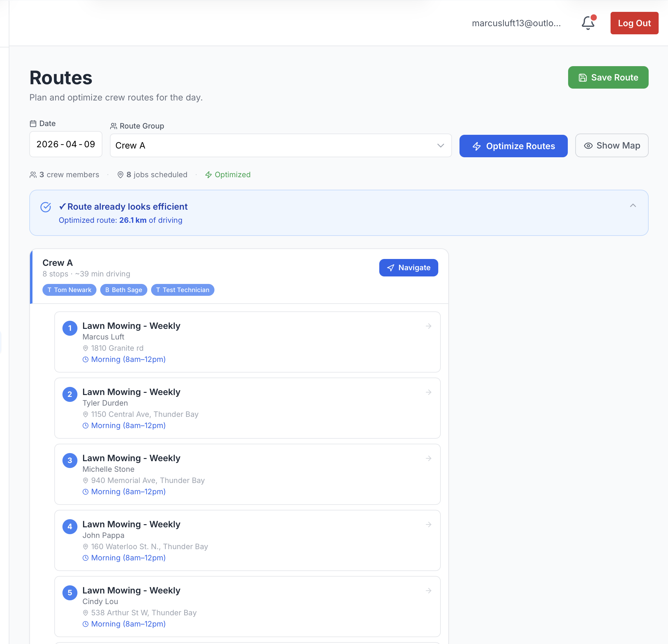Click '940 Memorial Ave, Thunder Bay' address
Image resolution: width=668 pixels, height=644 pixels.
click(148, 480)
